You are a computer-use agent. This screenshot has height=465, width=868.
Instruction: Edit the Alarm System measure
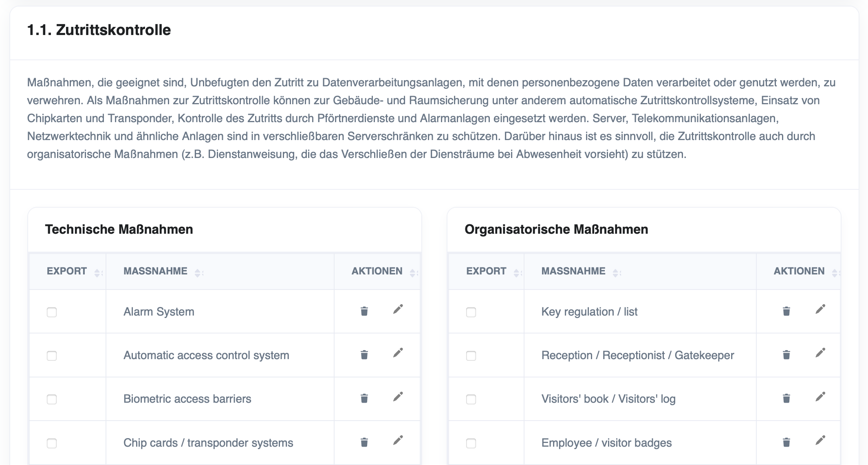[x=398, y=309]
